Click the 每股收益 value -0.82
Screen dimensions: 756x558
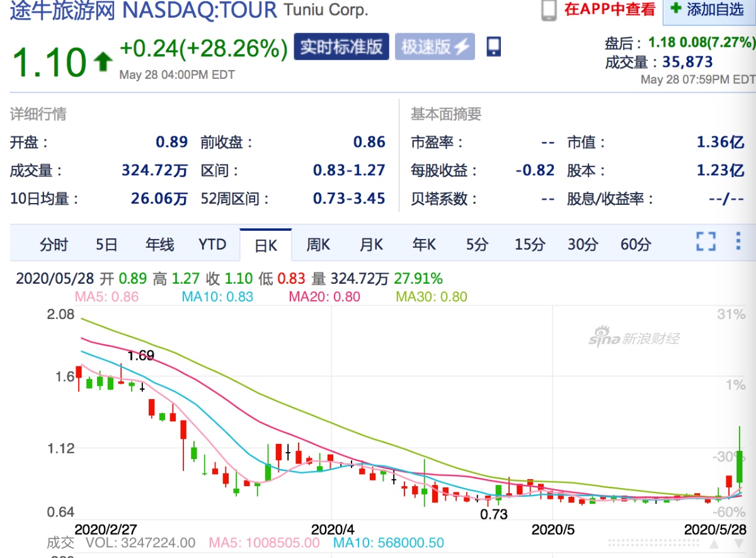[x=534, y=170]
